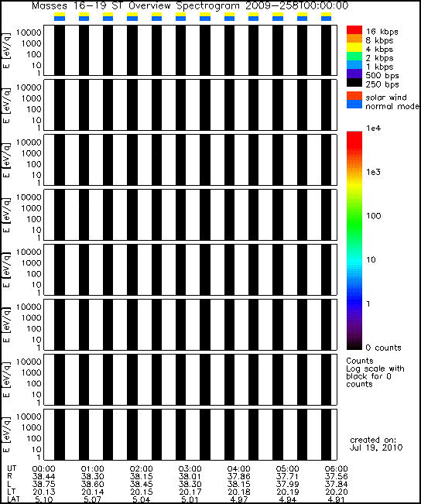Click the first black band in top panel
Image resolution: width=421 pixels, height=504 pixels.
tap(60, 50)
